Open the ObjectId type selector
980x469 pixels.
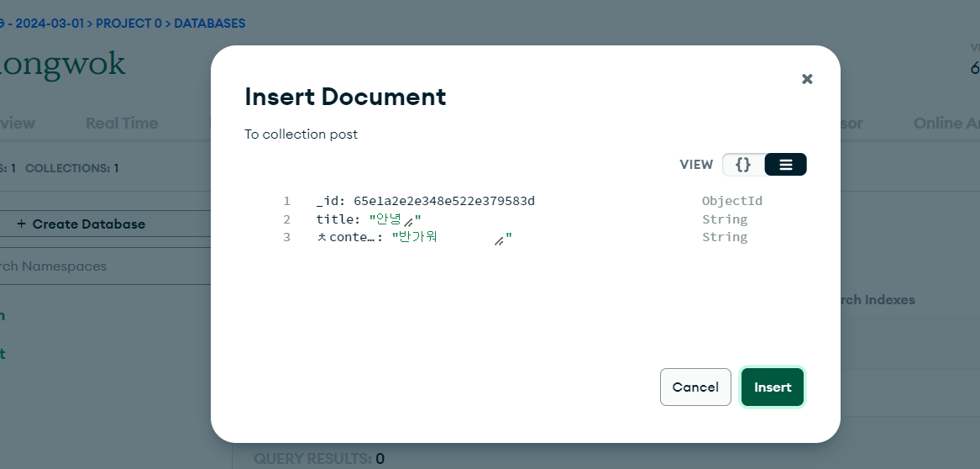pos(732,201)
